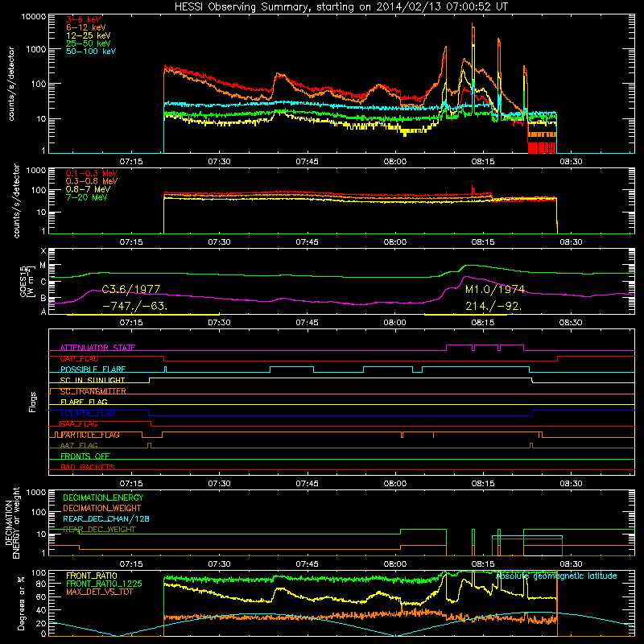Click the HESSI Observing Summary plot title

coord(341,6)
